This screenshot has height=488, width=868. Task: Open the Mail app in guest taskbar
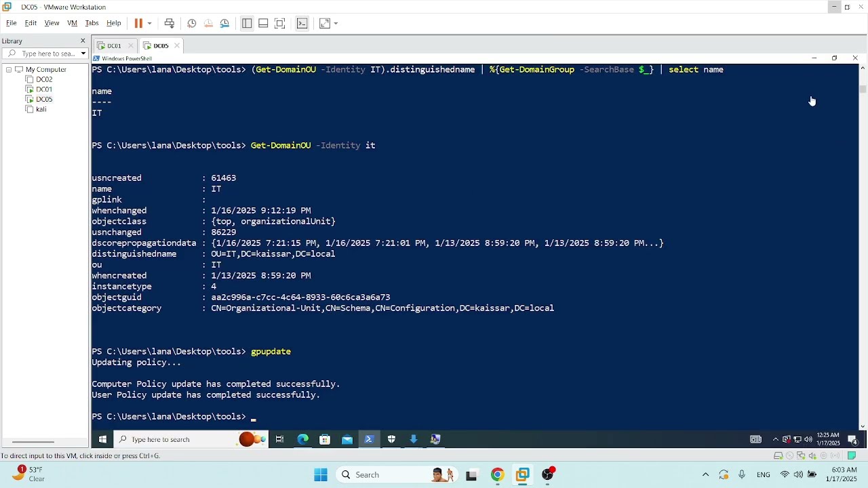347,439
